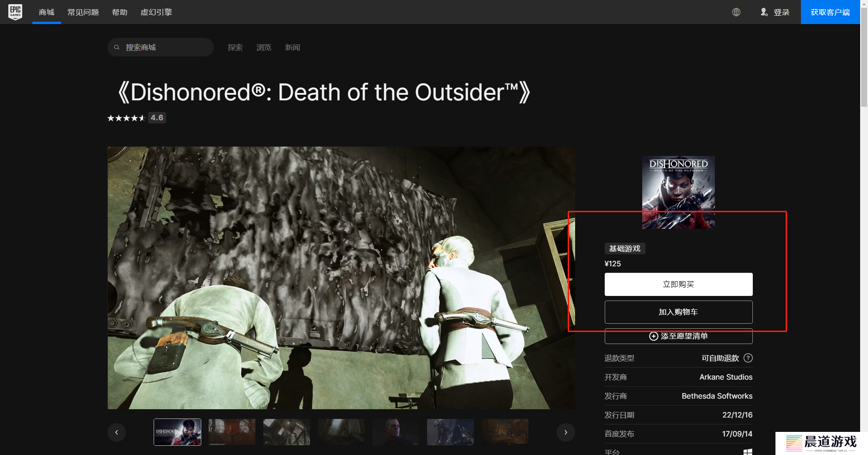
Task: Click the 4.6 rating badge
Action: [x=157, y=117]
